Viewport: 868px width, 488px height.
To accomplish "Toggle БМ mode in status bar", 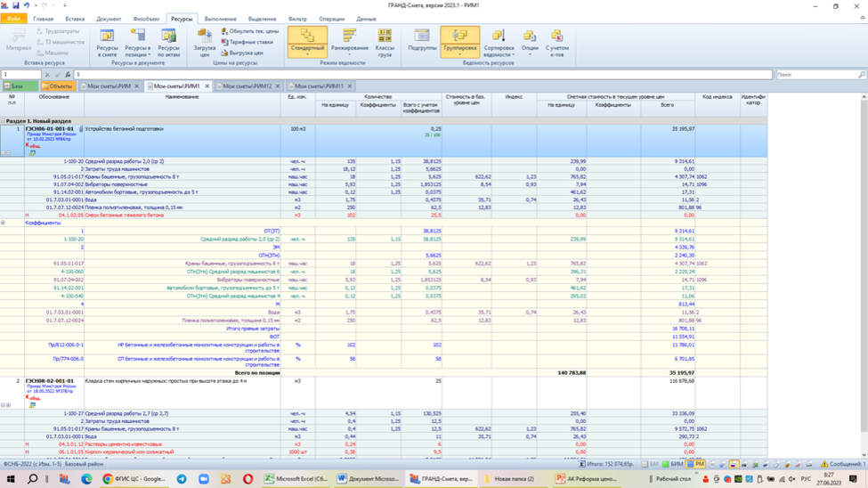I will 650,464.
